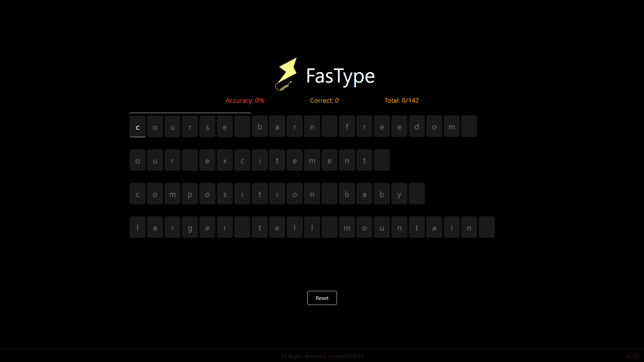Select the highlighted letter 'c' tile
This screenshot has width=644, height=362.
(x=137, y=126)
